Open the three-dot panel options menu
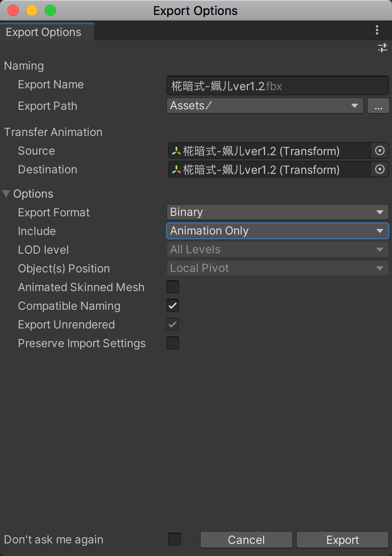 point(377,30)
